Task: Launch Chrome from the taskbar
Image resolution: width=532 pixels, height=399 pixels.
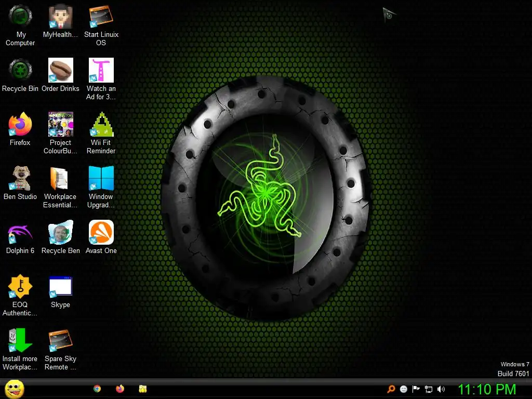Action: click(97, 389)
